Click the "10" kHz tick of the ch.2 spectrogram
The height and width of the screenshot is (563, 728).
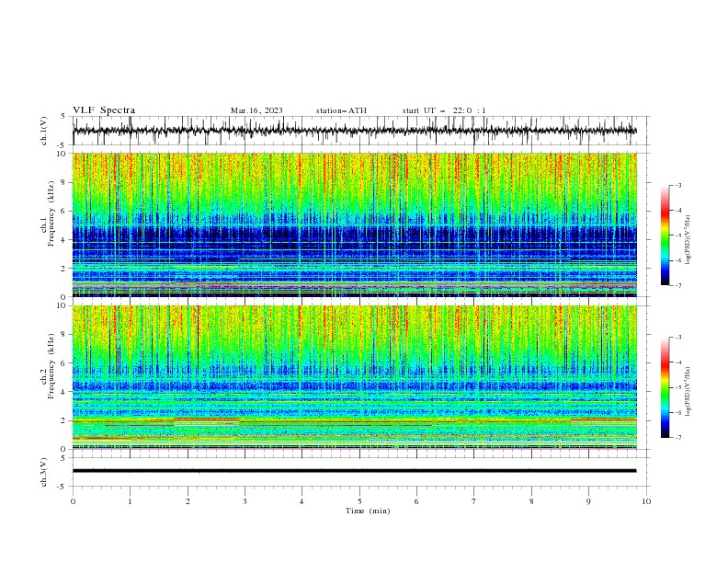coord(62,305)
